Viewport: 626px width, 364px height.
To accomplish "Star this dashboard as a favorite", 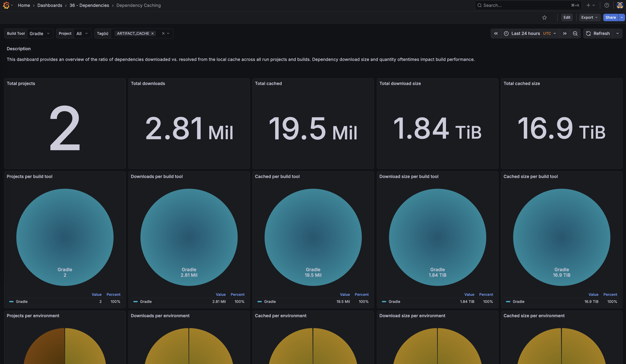I will 545,17.
